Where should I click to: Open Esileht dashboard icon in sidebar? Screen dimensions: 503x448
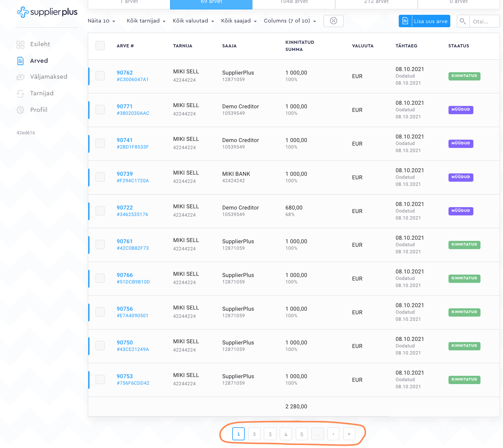tap(20, 44)
